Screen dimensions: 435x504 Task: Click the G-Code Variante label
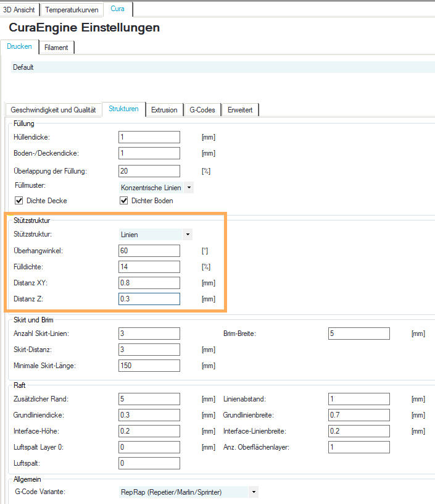[40, 492]
